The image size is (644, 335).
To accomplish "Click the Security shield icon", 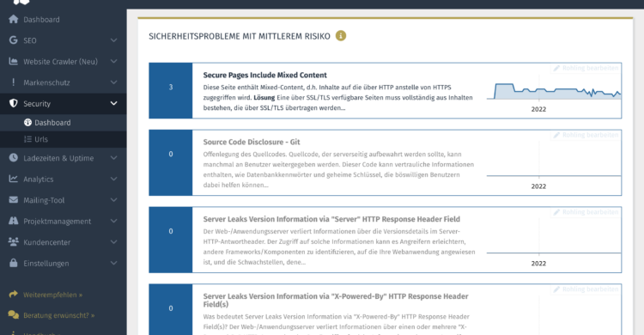I will [13, 103].
